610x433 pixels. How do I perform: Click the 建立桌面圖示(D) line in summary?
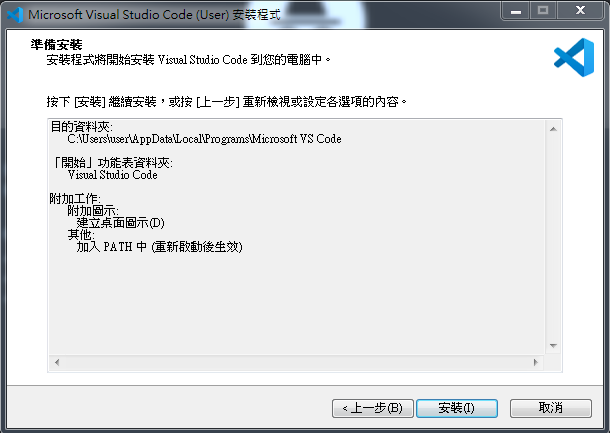pos(121,223)
